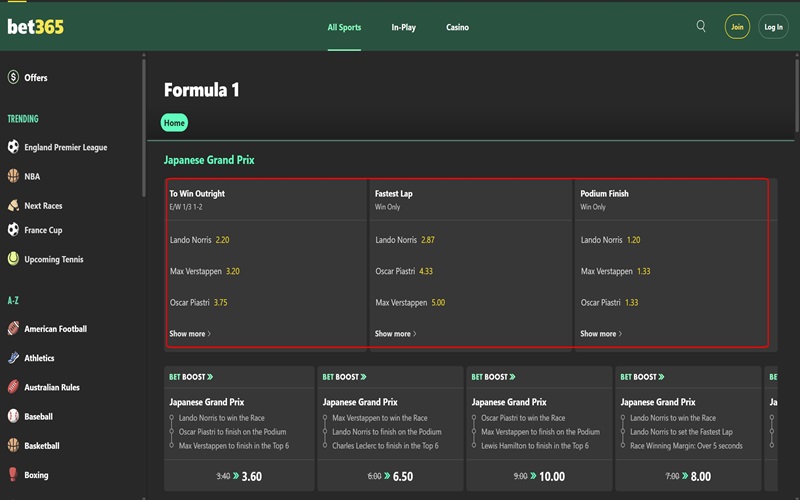Open the Casino tab

(x=458, y=28)
